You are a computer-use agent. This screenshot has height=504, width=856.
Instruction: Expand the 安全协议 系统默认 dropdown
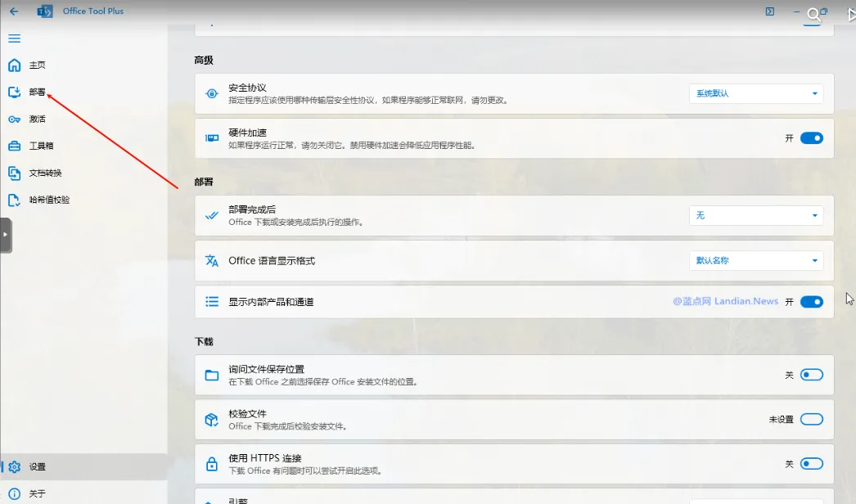point(755,94)
